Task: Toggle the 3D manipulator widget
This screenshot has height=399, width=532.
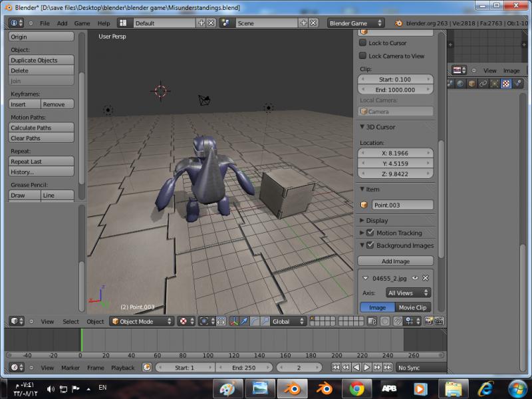Action: (x=234, y=321)
